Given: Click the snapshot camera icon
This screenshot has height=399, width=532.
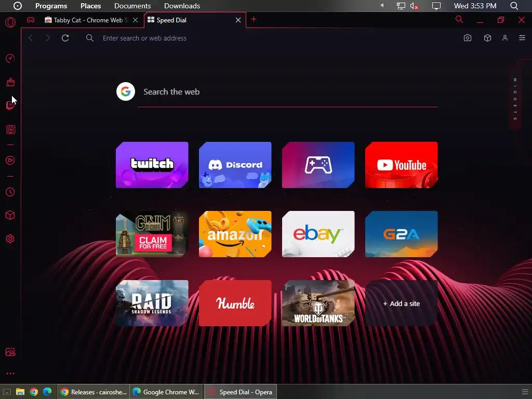Looking at the screenshot, I should pyautogui.click(x=468, y=38).
